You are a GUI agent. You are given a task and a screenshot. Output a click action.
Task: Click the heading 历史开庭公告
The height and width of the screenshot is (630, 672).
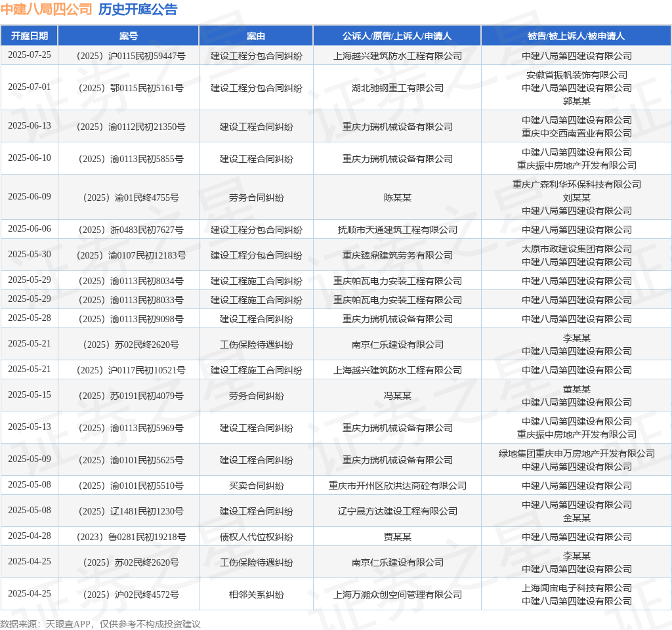tap(138, 9)
